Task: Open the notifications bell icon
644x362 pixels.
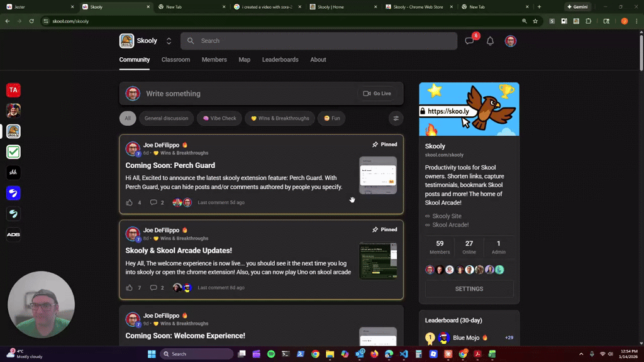Action: click(490, 40)
